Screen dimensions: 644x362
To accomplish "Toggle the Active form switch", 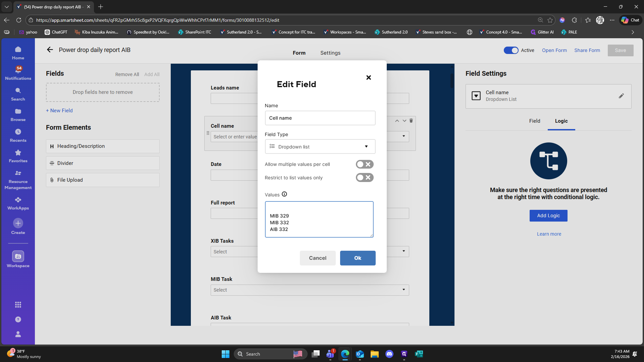I will click(511, 50).
